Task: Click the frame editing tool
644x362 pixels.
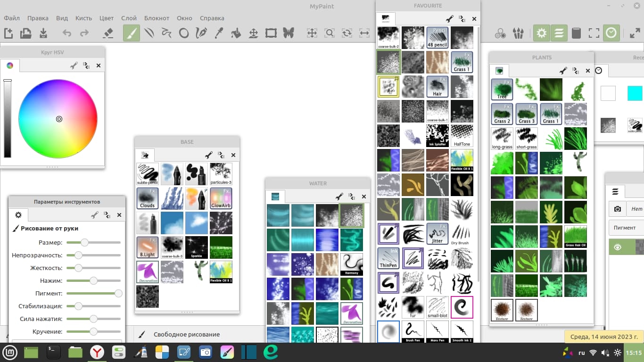Action: click(x=271, y=33)
